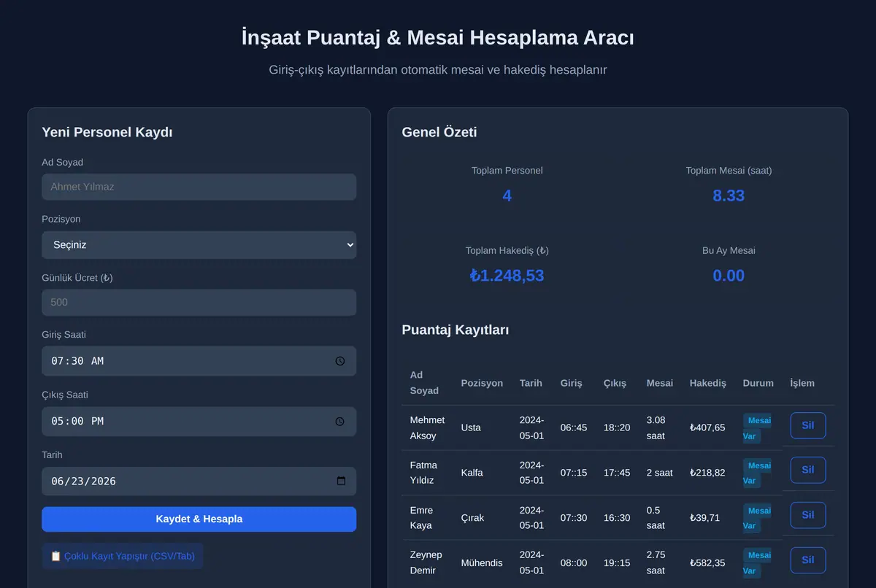Click the hakediş amount ₺407,65
876x588 pixels.
coord(707,428)
